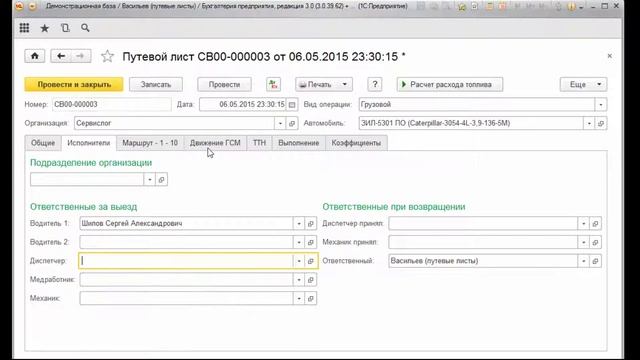Open help question mark button
This screenshot has width=640, height=360.
375,84
